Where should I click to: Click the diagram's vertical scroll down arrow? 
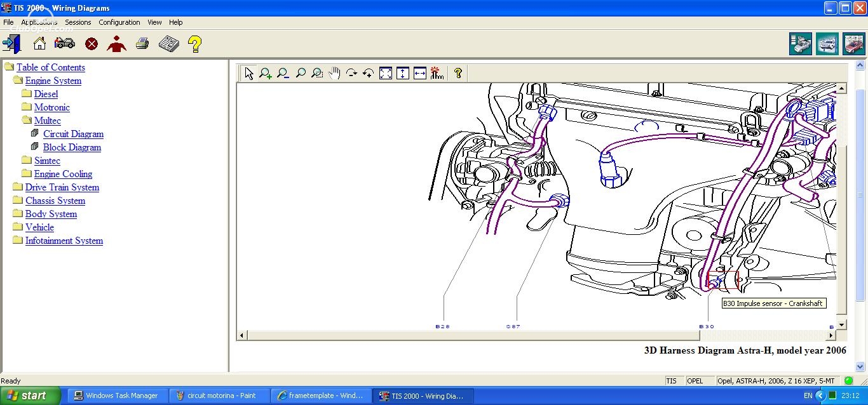[841, 325]
